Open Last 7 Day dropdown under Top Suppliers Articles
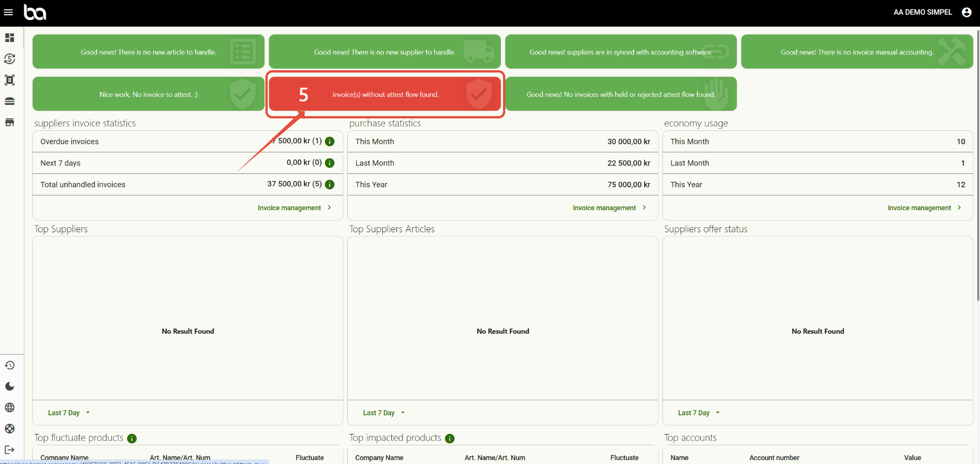The image size is (980, 464). tap(384, 413)
